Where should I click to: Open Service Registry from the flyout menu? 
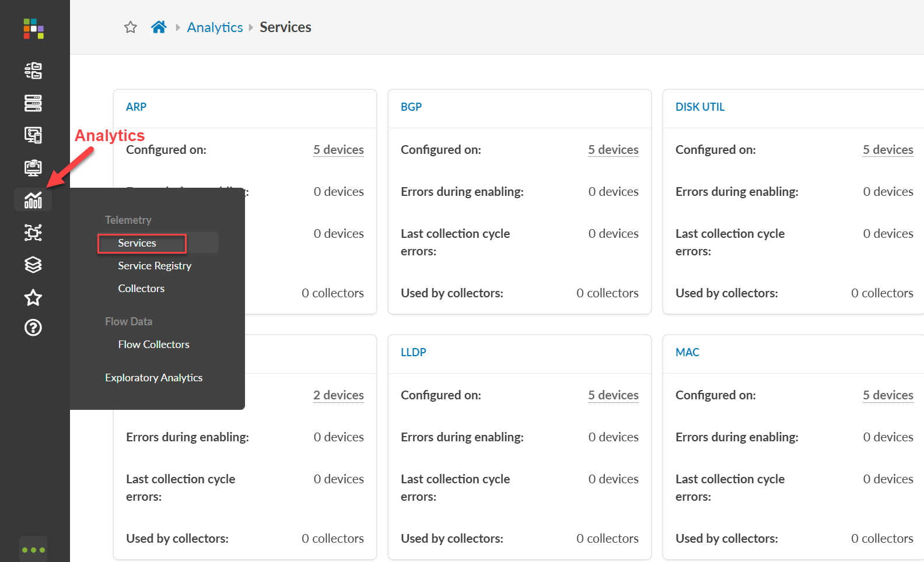point(155,266)
